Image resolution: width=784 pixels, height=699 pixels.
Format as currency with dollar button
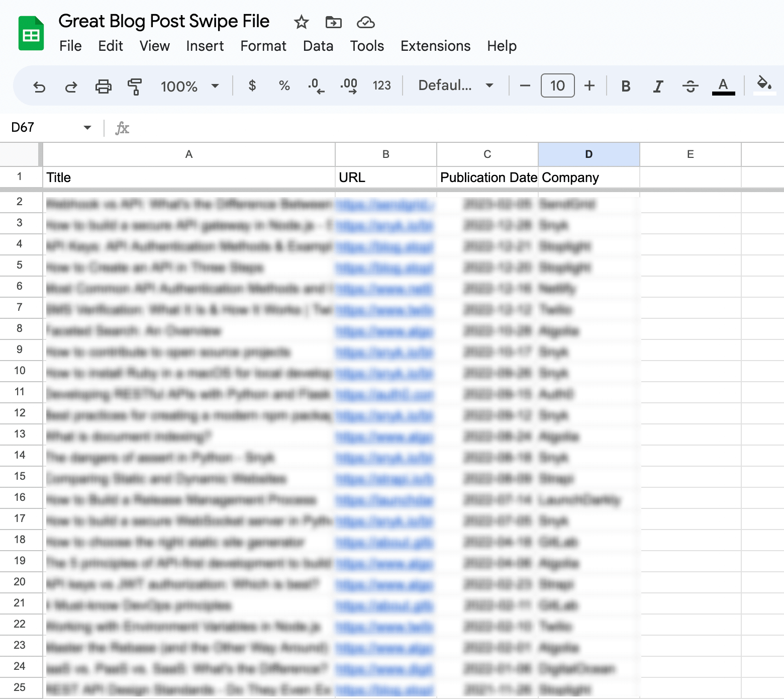coord(252,86)
